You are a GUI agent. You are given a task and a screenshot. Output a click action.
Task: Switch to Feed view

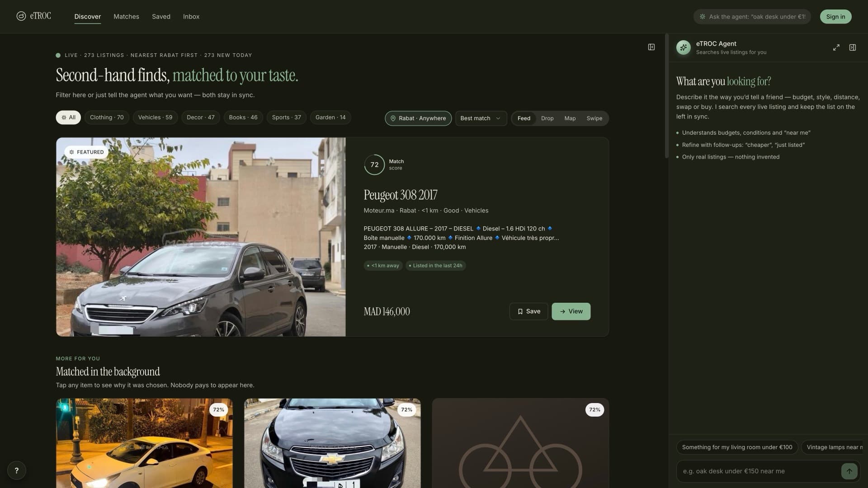[x=524, y=118]
